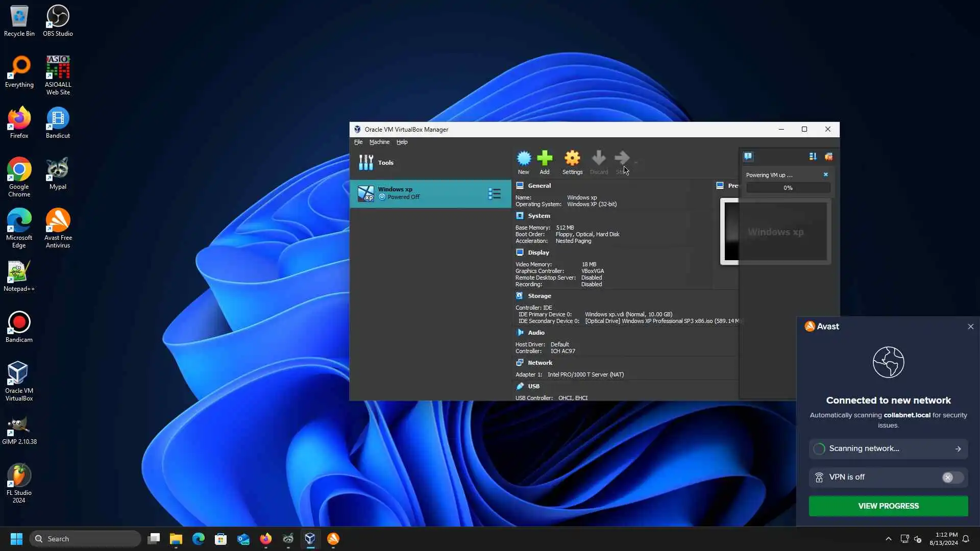The image size is (980, 551).
Task: Show hidden system tray icons
Action: tap(888, 539)
